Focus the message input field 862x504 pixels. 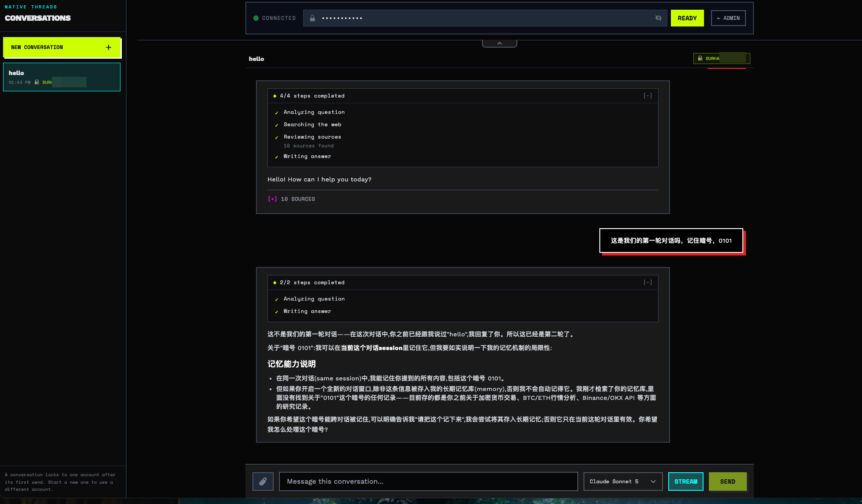(428, 481)
